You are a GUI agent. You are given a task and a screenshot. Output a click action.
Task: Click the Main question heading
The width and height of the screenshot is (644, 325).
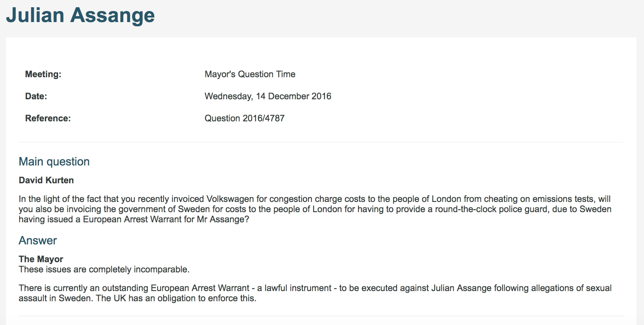pyautogui.click(x=54, y=162)
